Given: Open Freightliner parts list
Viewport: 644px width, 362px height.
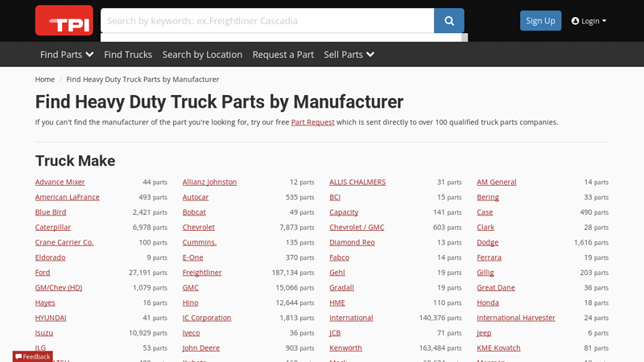Looking at the screenshot, I should (x=202, y=273).
